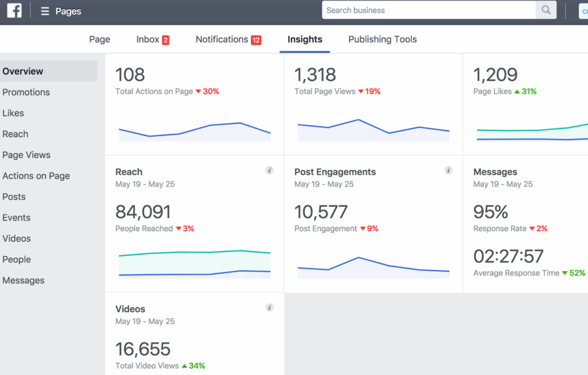Open the Reach card info tooltip

click(x=269, y=170)
